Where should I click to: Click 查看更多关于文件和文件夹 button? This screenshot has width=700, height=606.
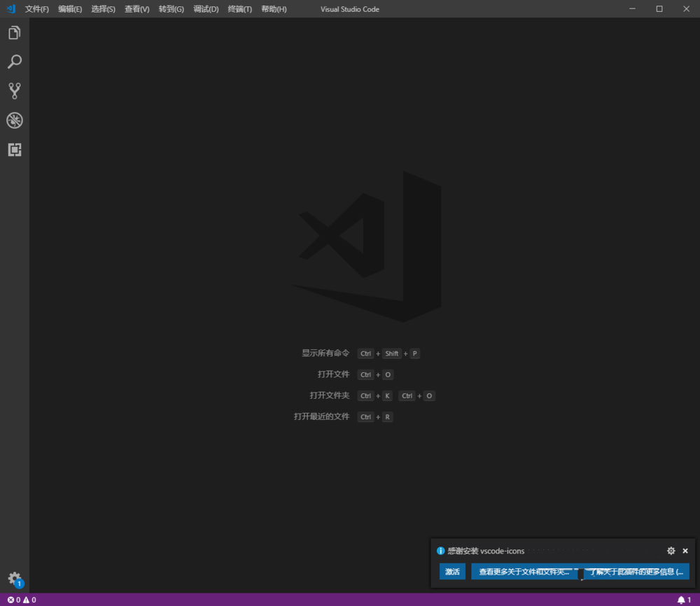(524, 572)
